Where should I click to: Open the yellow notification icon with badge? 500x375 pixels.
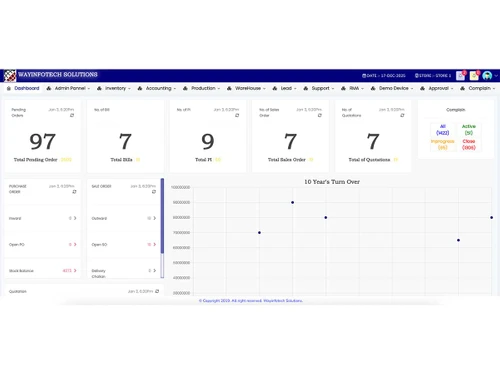tap(474, 76)
